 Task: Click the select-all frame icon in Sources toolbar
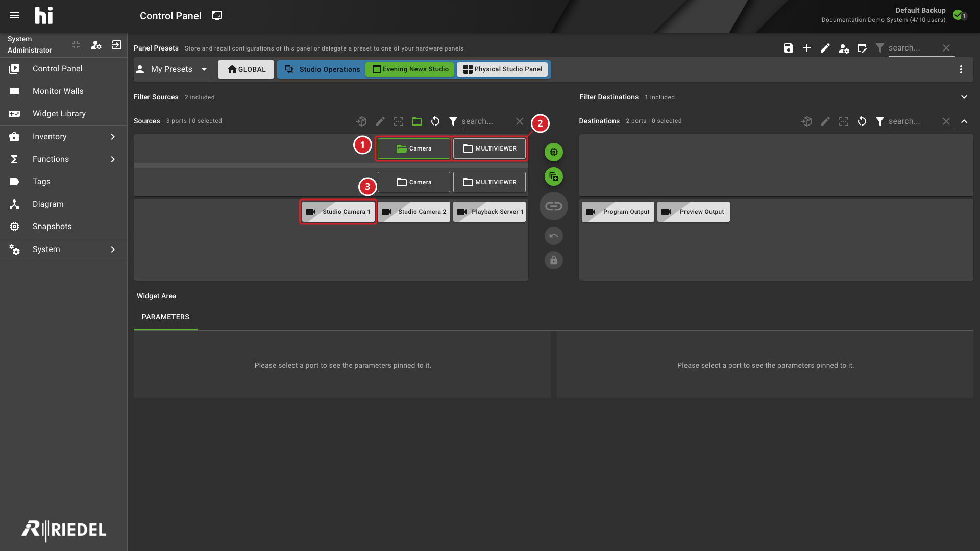(399, 121)
